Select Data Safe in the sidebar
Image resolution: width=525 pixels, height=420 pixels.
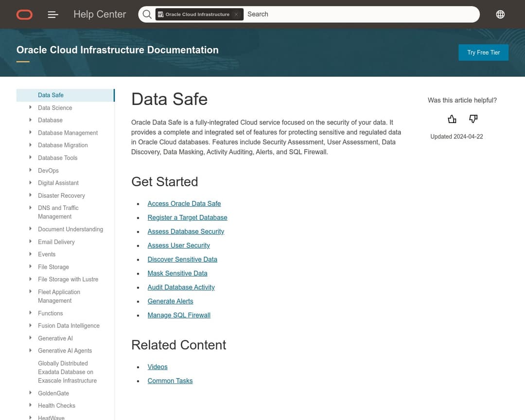coord(51,95)
